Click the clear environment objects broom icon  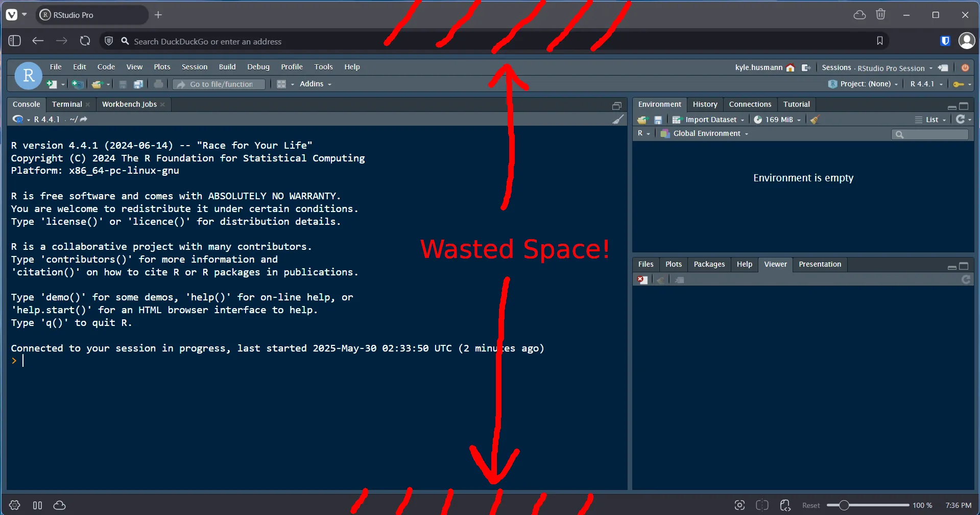(x=815, y=120)
